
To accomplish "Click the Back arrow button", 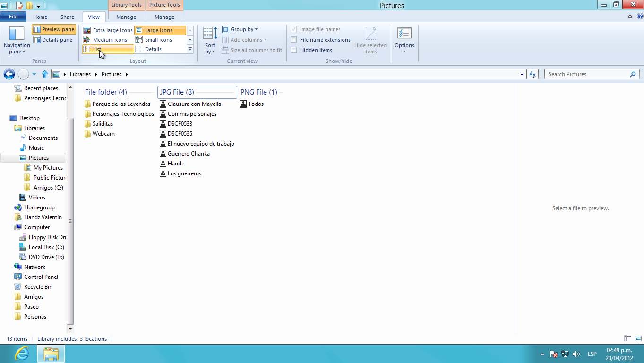I will 9,74.
